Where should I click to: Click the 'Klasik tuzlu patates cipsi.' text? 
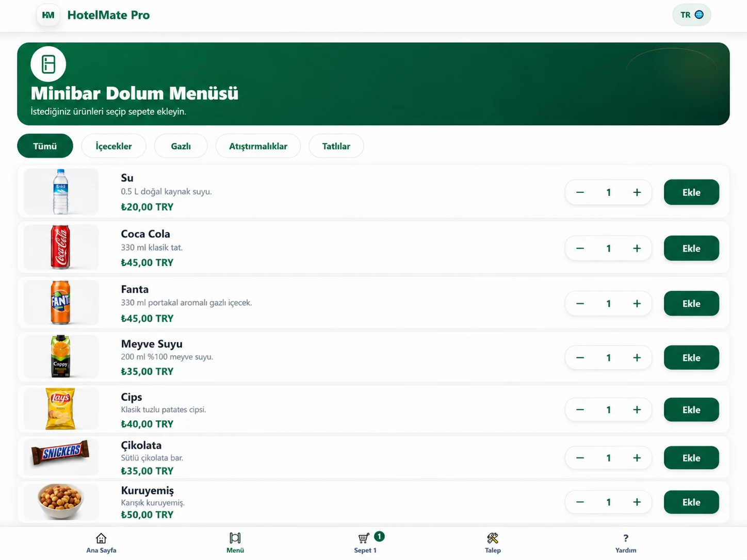point(164,409)
